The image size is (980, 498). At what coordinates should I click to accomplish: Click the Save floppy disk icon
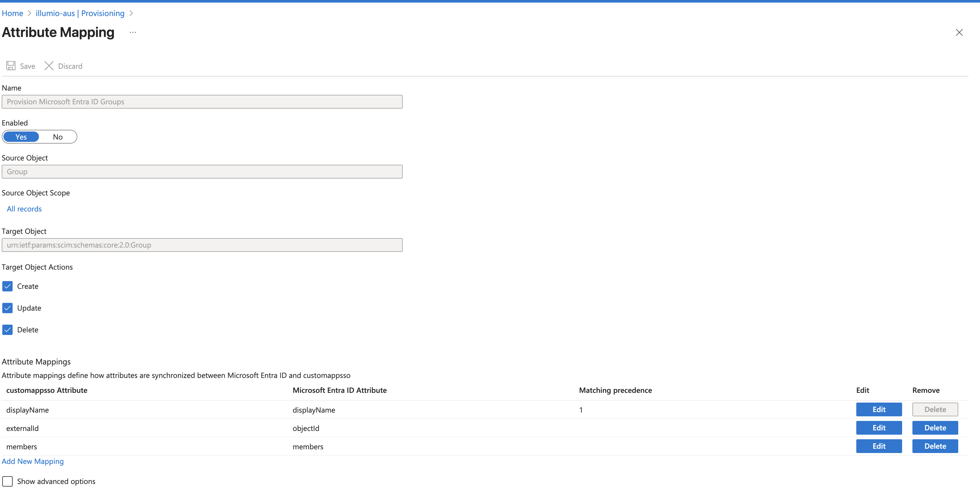coord(11,66)
